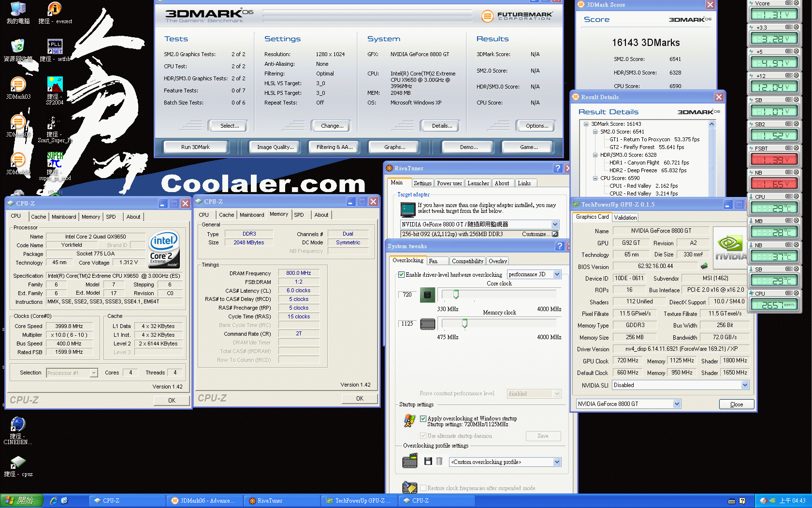Toggle Use alternate startup daemon checkbox
The height and width of the screenshot is (508, 812).
[423, 436]
